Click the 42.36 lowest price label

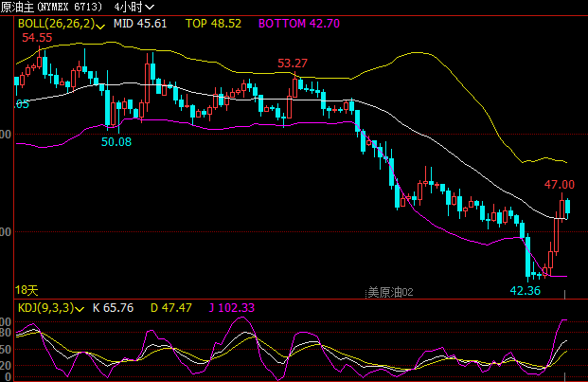pyautogui.click(x=525, y=291)
